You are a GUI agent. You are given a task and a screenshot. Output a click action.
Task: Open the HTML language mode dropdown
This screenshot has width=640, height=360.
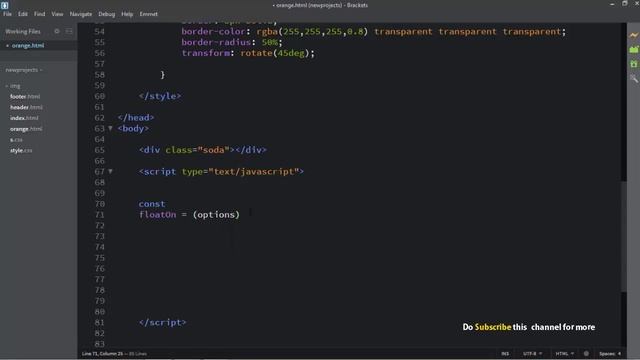564,353
